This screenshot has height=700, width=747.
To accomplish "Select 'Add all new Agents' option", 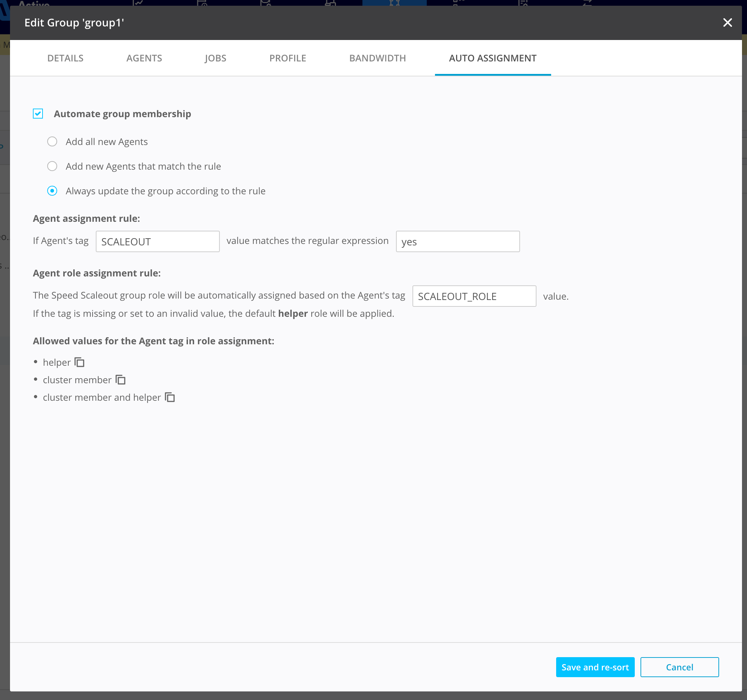I will [52, 141].
